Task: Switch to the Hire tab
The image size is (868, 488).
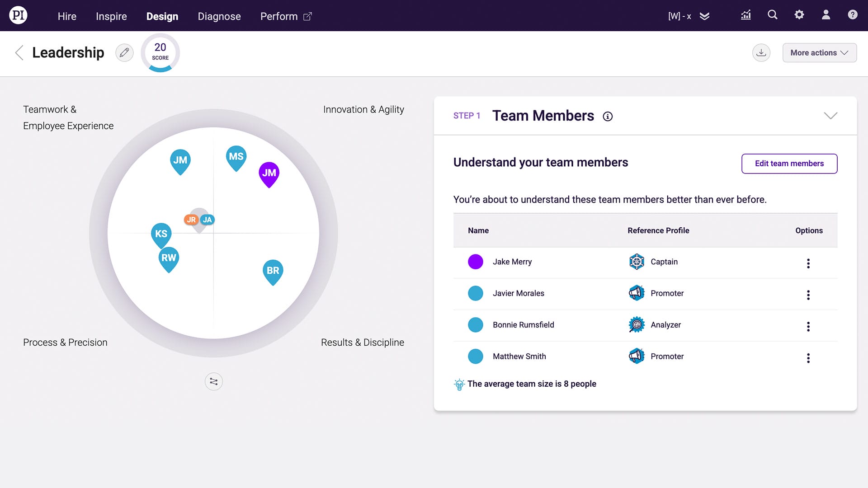Action: point(67,16)
